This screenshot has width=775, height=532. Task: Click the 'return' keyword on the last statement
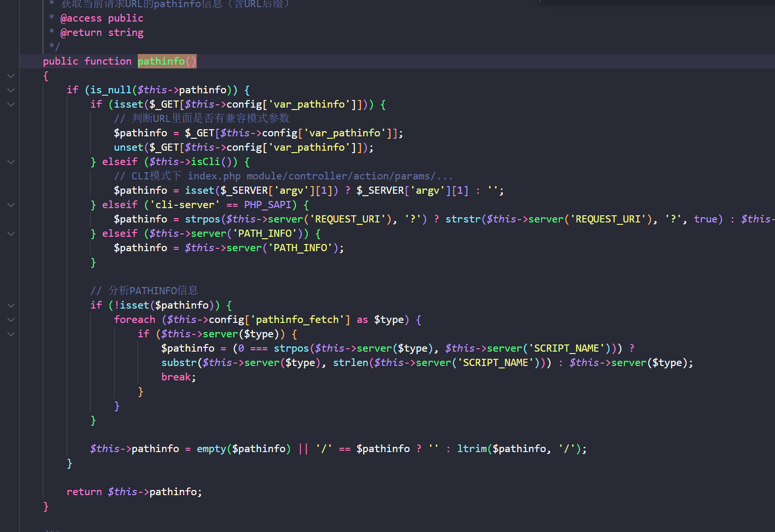tap(84, 492)
